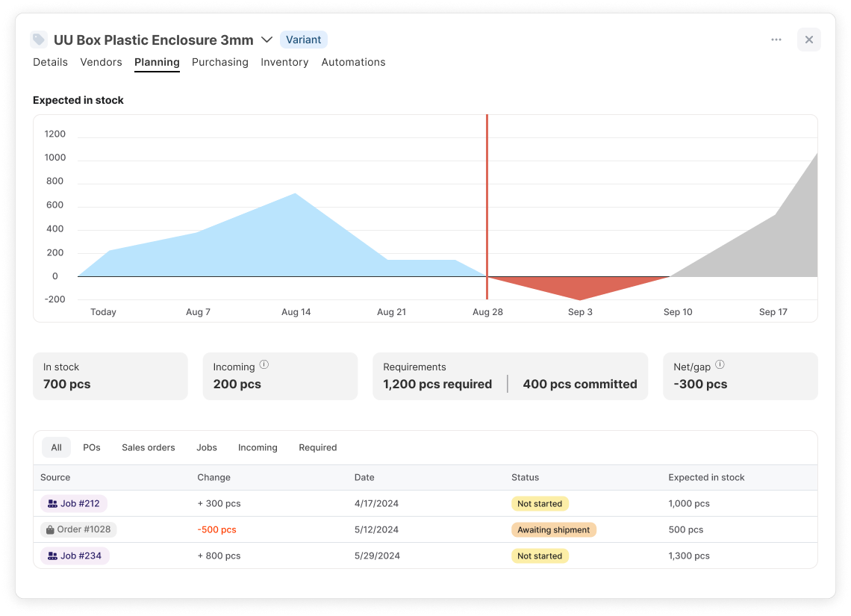
Task: Show only Required entries
Action: [317, 448]
